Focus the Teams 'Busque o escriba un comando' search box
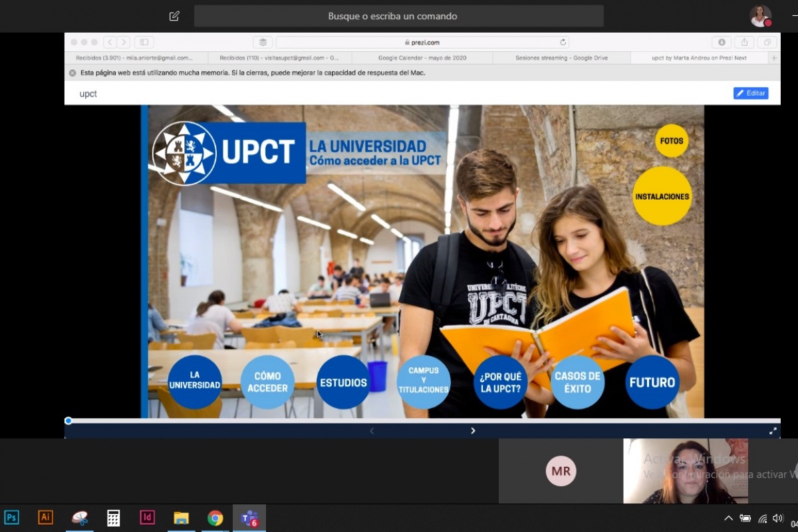 [x=399, y=16]
